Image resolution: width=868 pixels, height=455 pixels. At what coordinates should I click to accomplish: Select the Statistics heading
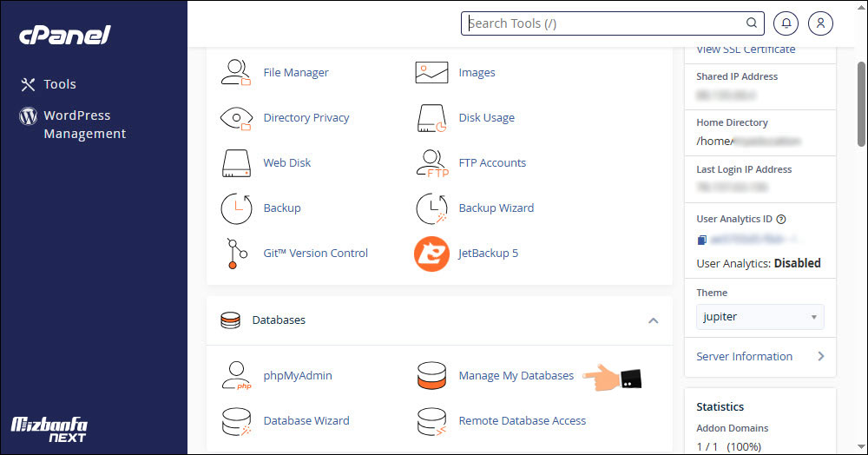(720, 407)
